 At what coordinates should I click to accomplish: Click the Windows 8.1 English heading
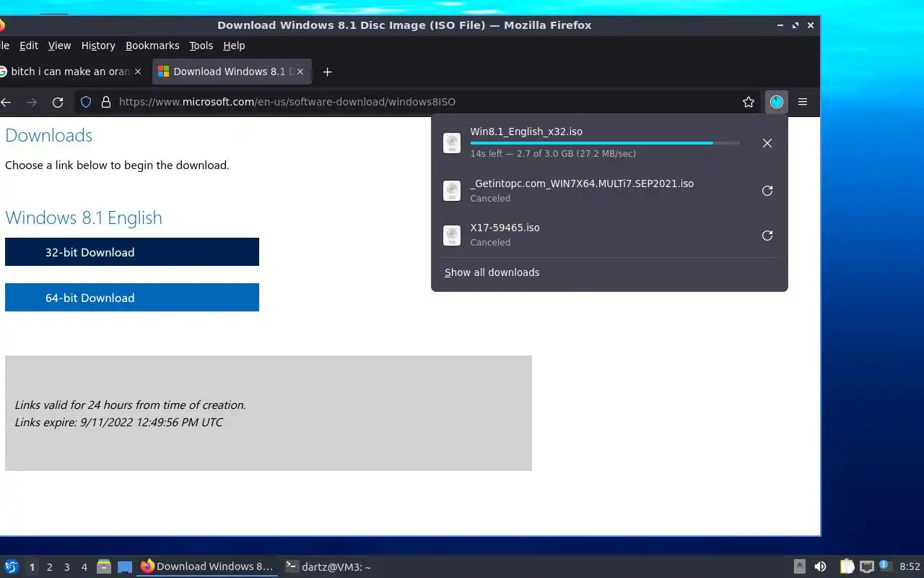[x=84, y=217]
